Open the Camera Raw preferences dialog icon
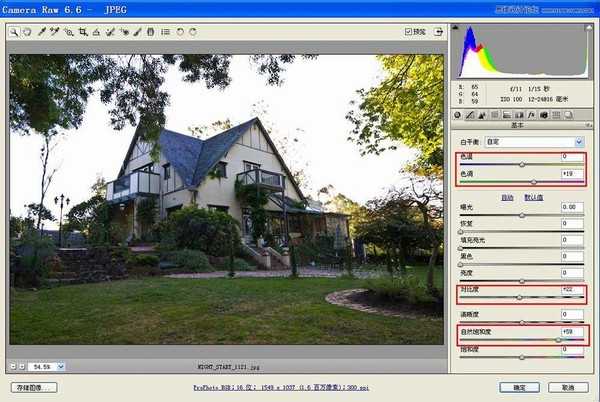600x402 pixels. coord(163,32)
